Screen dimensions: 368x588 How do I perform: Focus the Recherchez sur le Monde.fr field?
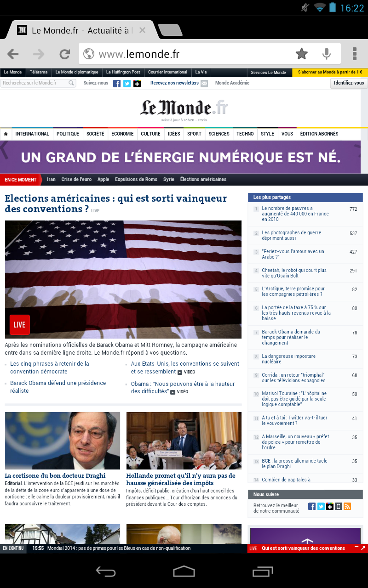click(38, 83)
